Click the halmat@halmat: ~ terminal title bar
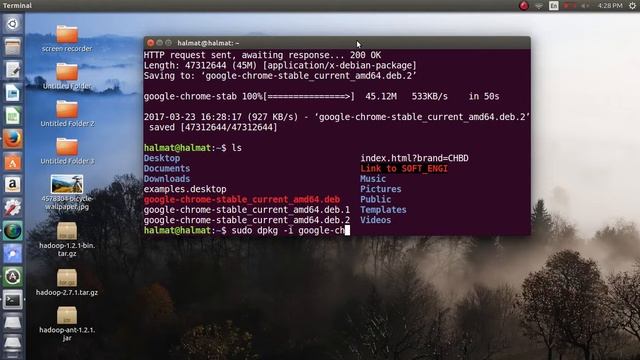Screen dimensions: 640x360 (337, 43)
